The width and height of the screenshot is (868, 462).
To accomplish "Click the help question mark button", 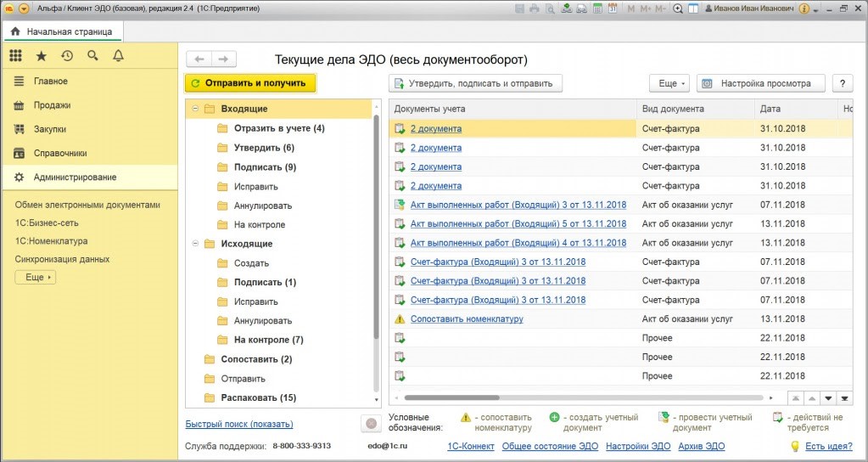I will 842,83.
